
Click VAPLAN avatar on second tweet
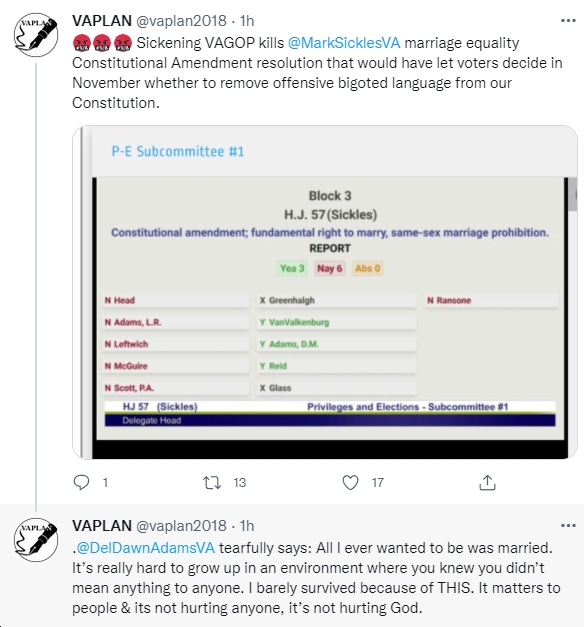36,539
